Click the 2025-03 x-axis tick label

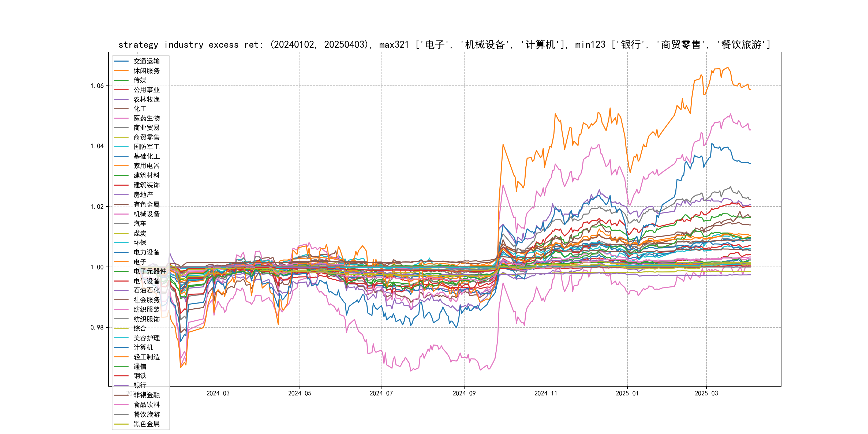pos(706,393)
